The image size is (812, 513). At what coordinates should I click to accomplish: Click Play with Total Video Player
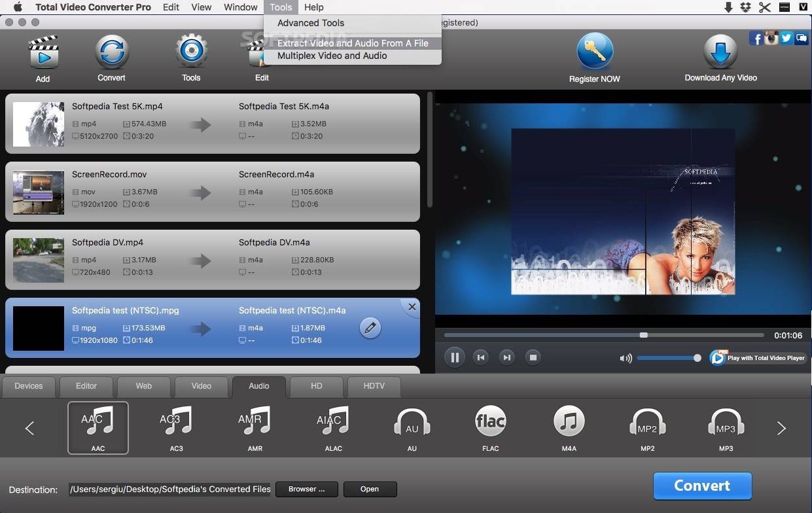point(758,358)
